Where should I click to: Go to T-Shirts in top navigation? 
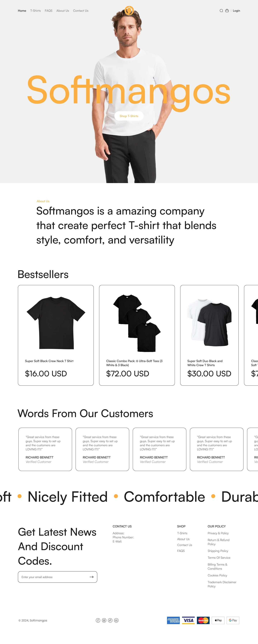coord(35,11)
